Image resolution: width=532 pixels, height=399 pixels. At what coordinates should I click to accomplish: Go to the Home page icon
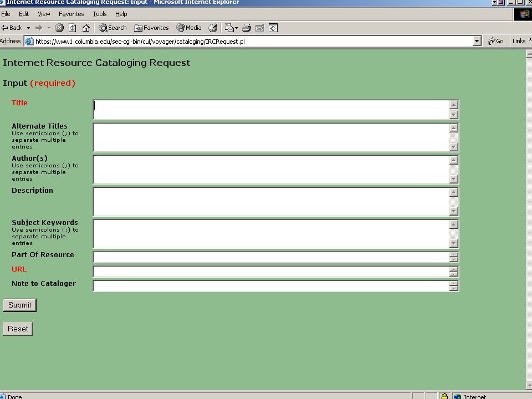click(86, 28)
